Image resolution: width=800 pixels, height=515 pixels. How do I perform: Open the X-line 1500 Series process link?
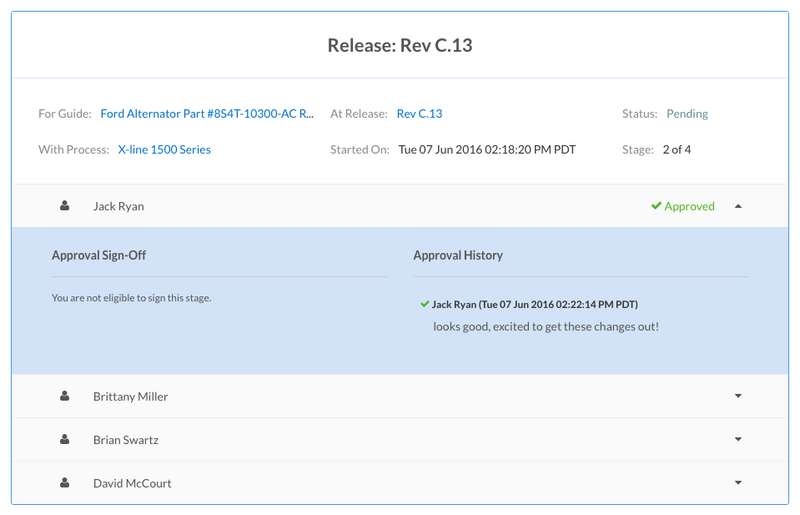(164, 150)
